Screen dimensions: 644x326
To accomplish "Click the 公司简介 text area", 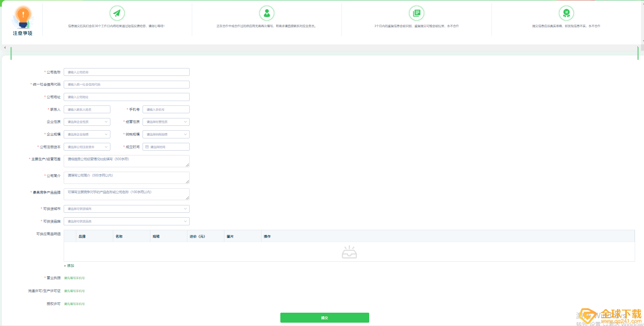I will [126, 178].
